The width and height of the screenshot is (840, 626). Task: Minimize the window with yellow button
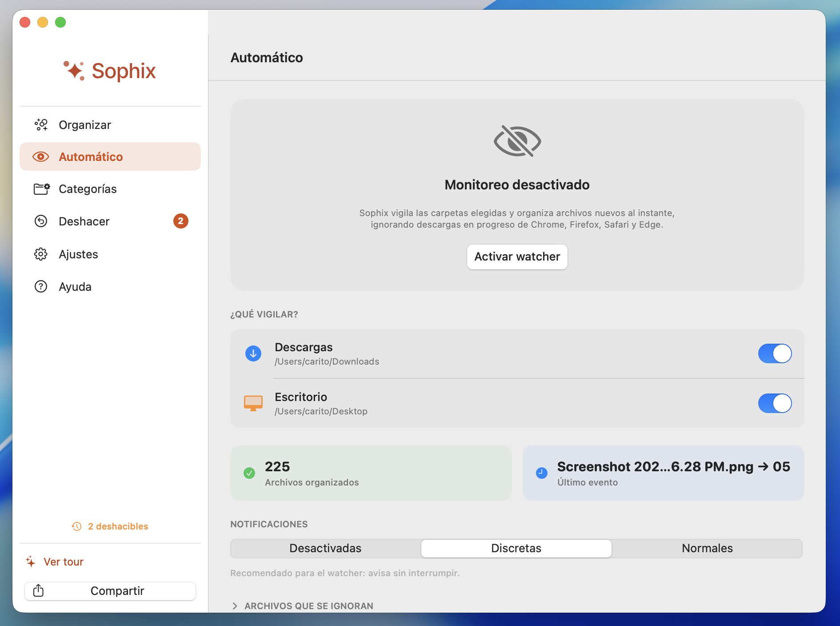pos(43,22)
